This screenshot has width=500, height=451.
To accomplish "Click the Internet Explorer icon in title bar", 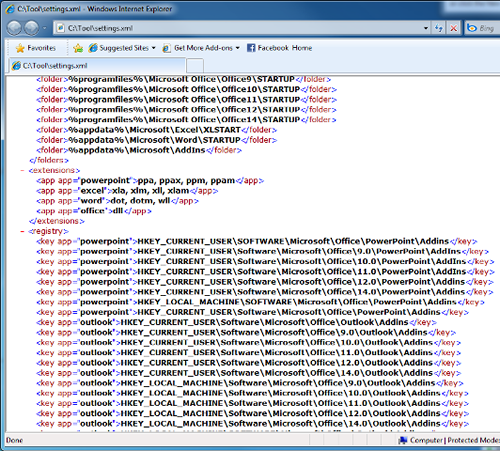I will click(x=10, y=9).
